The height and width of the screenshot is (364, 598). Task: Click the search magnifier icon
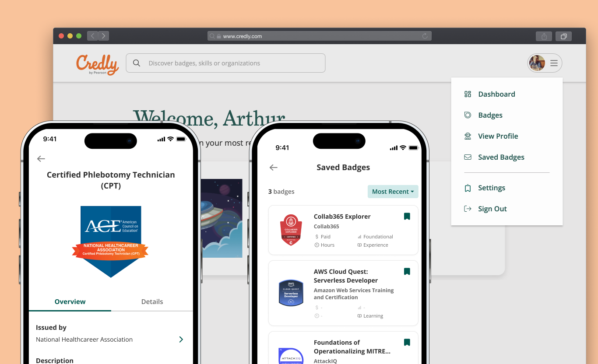[x=137, y=63]
